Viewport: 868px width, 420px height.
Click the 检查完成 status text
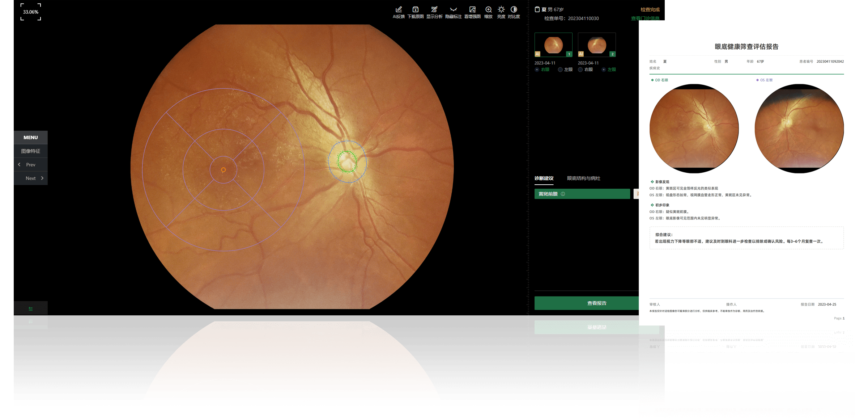650,9
